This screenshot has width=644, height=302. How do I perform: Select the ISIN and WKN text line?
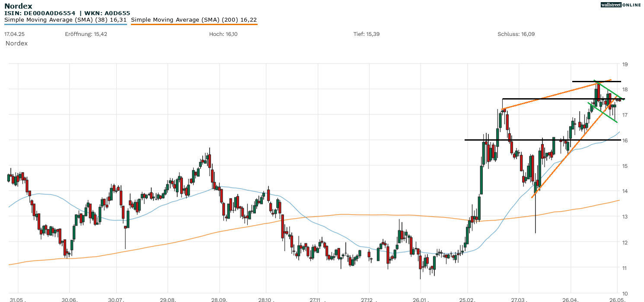pos(67,13)
